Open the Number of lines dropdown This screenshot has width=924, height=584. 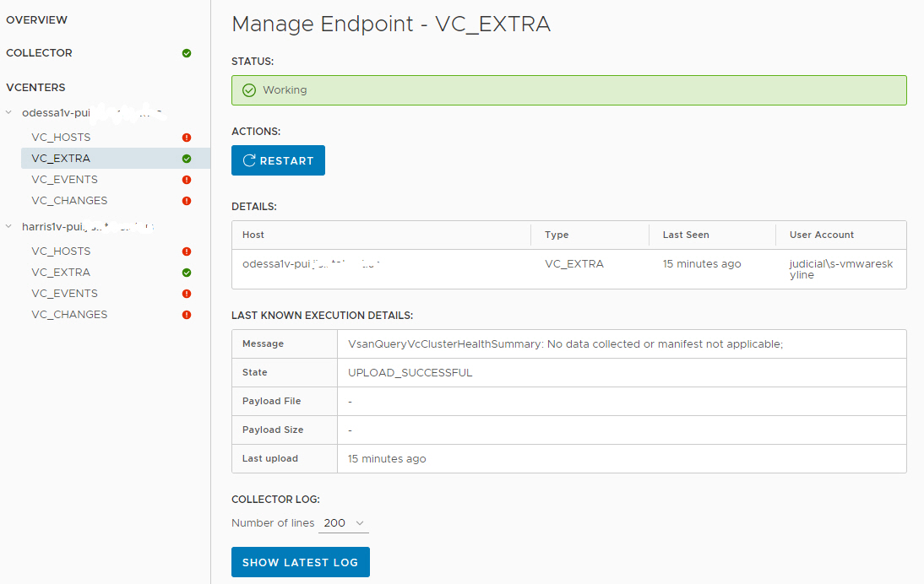point(342,522)
